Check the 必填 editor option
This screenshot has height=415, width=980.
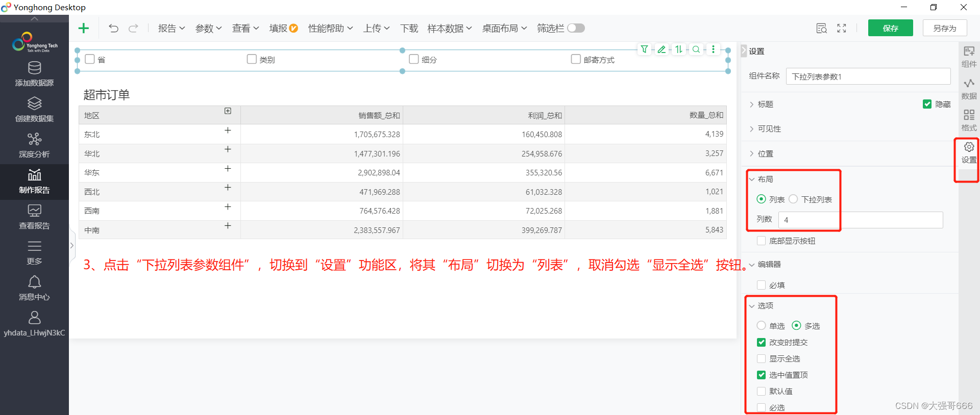click(761, 285)
